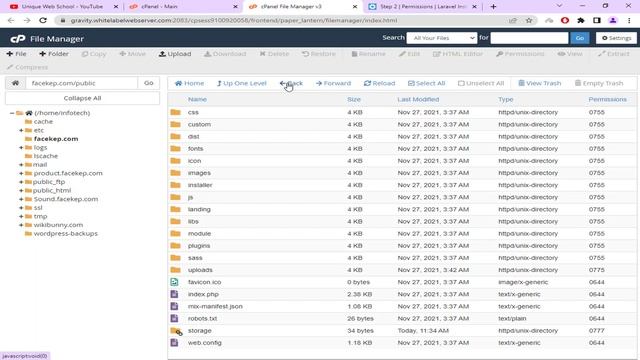Open the Settings button
The width and height of the screenshot is (640, 360).
click(616, 38)
